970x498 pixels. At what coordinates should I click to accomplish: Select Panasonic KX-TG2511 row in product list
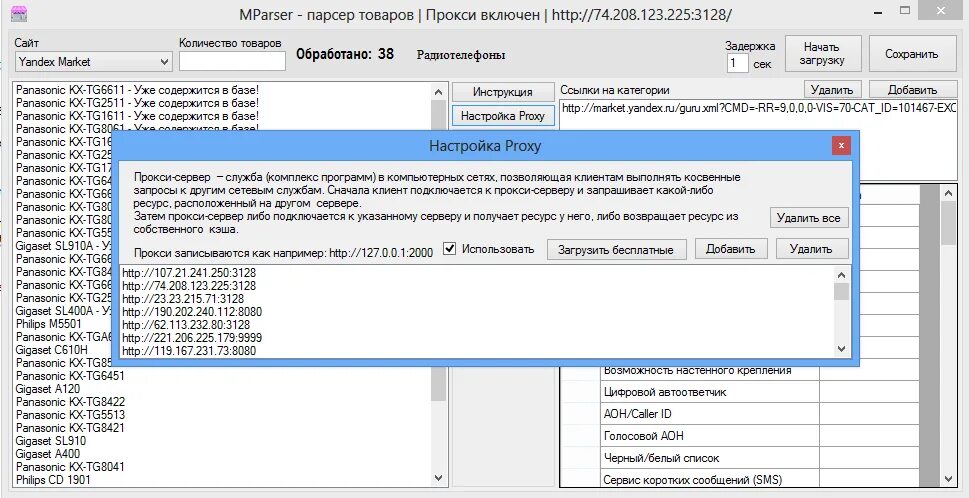click(137, 103)
